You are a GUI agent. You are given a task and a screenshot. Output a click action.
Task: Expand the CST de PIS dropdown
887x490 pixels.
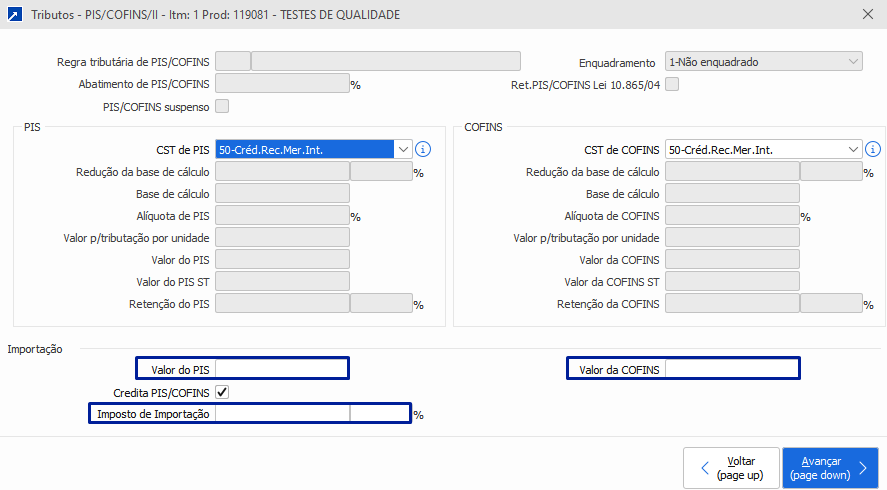click(x=403, y=149)
